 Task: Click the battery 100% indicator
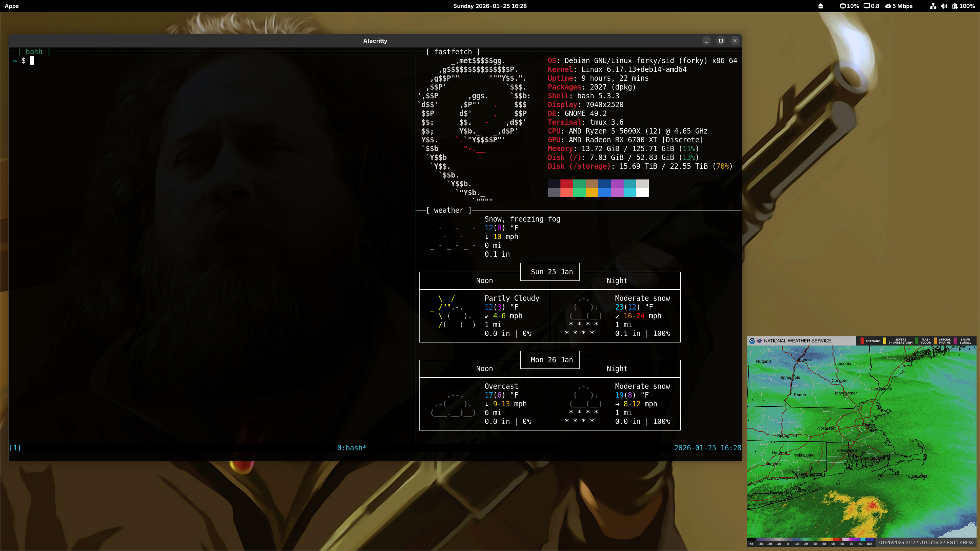963,6
